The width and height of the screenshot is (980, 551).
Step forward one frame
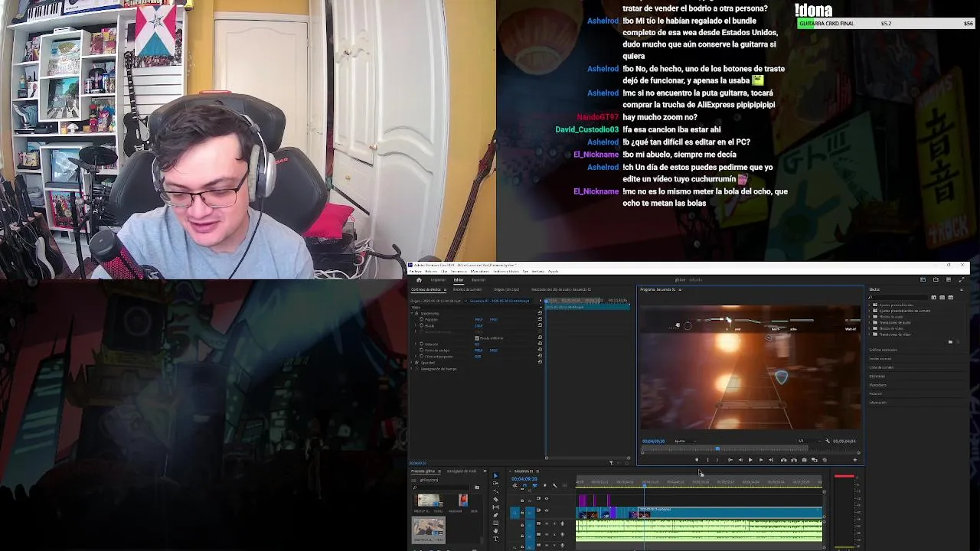pyautogui.click(x=761, y=460)
